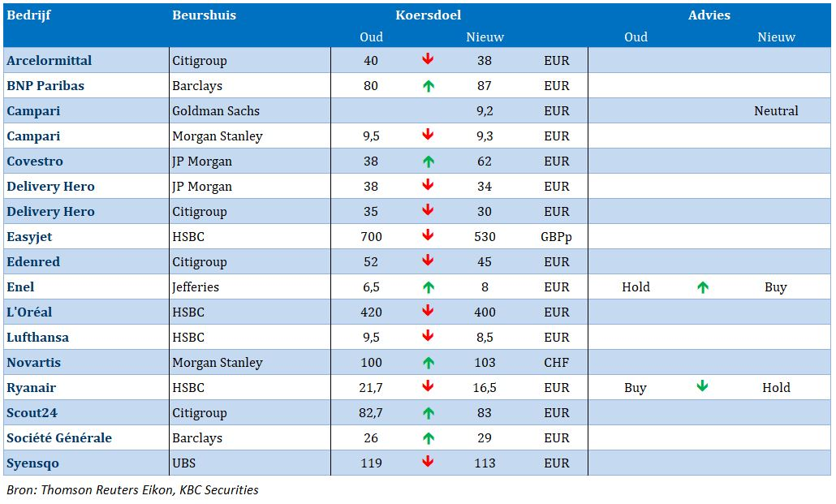Click the green up arrow for BNP Paribas

428,85
